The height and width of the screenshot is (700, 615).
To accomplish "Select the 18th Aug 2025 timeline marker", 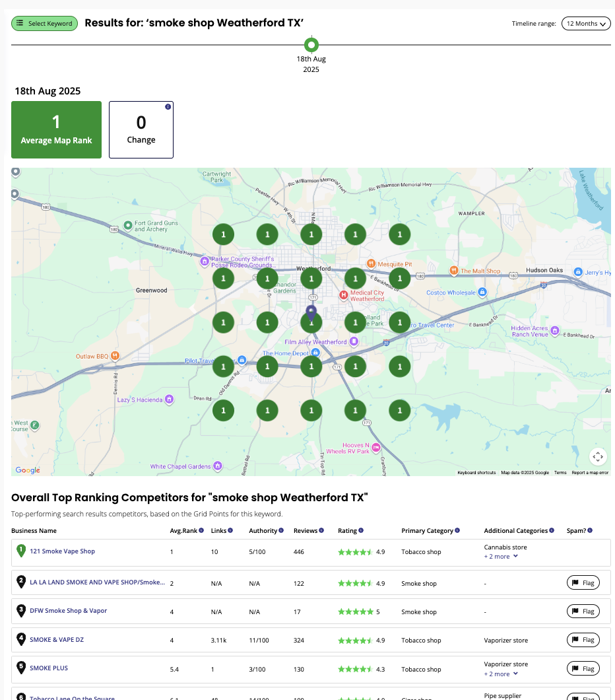I will pyautogui.click(x=311, y=45).
